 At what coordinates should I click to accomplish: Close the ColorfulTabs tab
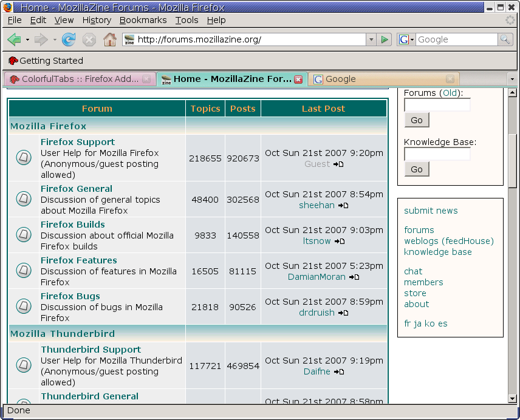pyautogui.click(x=146, y=79)
